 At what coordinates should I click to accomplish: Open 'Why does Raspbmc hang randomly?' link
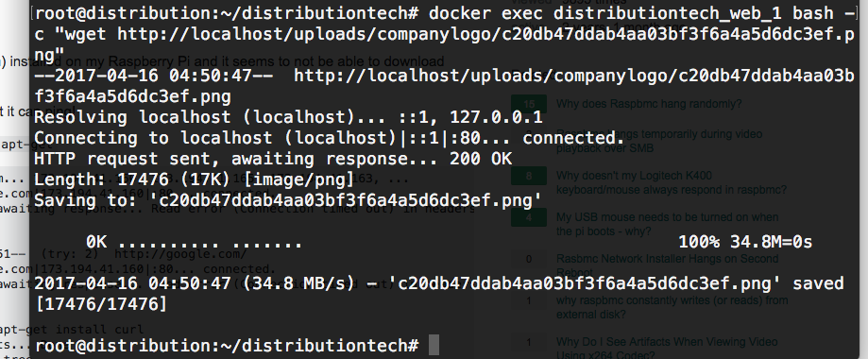pos(649,104)
